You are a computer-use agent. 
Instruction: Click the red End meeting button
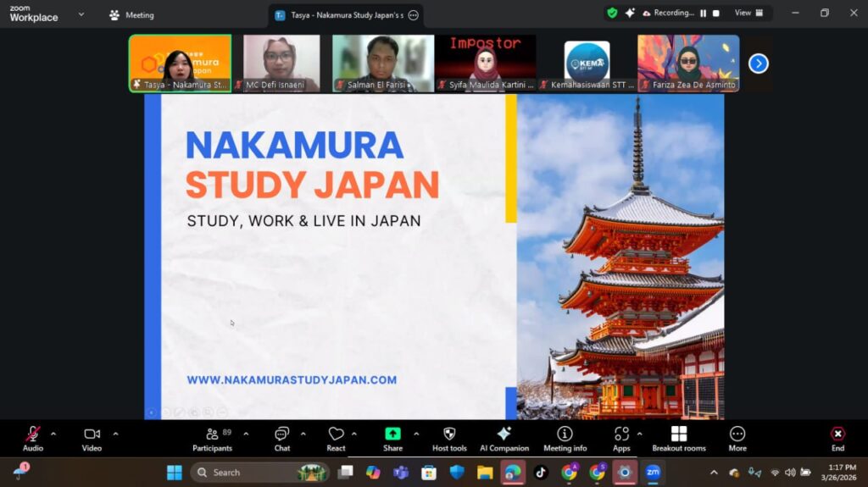tap(837, 439)
